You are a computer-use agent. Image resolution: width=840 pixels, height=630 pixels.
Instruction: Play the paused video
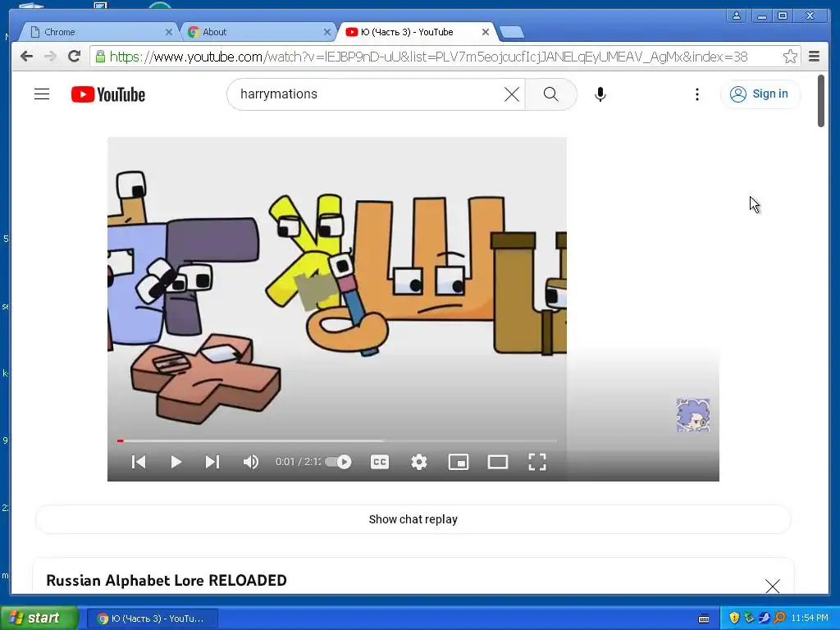[176, 462]
